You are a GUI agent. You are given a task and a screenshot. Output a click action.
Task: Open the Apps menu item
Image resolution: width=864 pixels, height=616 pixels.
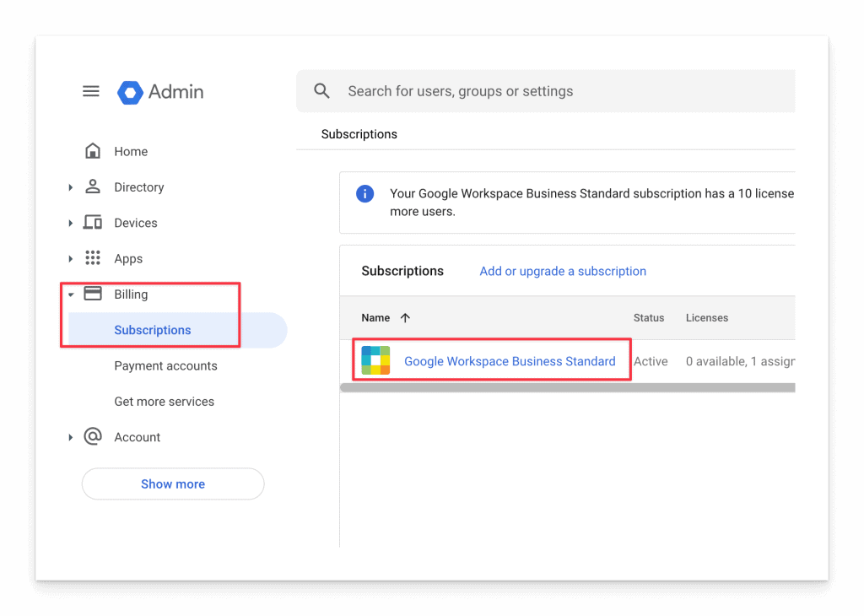coord(128,259)
